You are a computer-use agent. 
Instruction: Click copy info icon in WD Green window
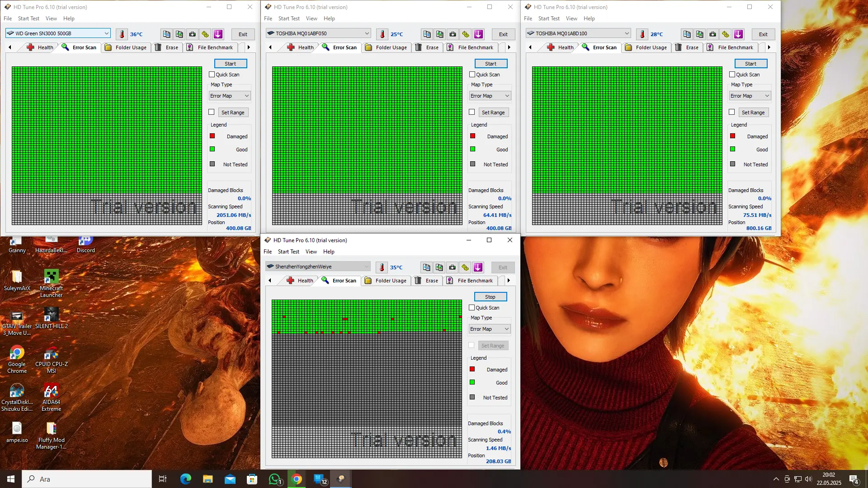[167, 34]
